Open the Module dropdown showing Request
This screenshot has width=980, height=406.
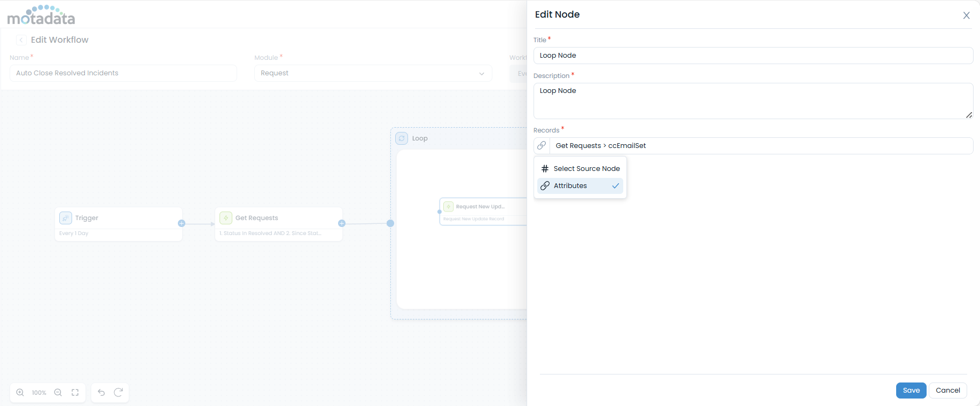(x=373, y=73)
